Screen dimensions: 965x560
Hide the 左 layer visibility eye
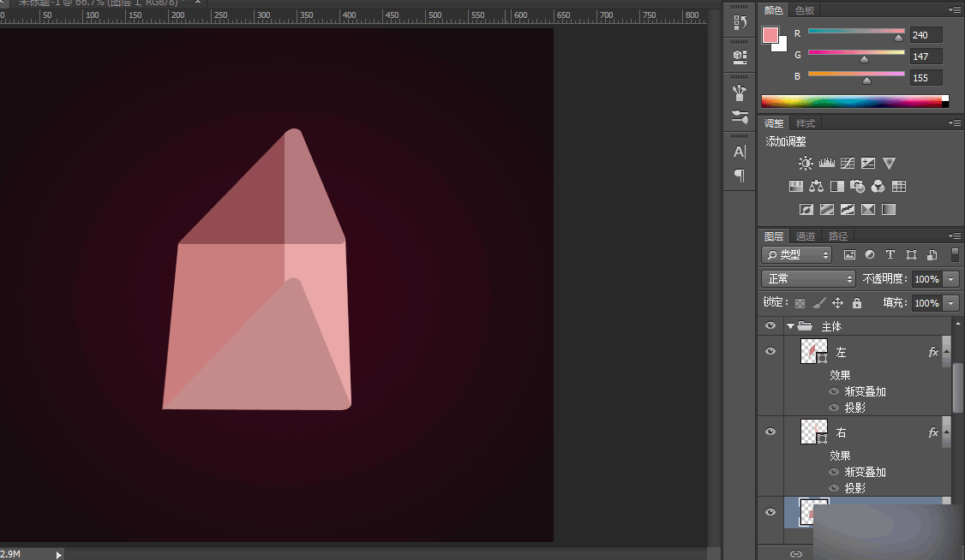pyautogui.click(x=770, y=351)
